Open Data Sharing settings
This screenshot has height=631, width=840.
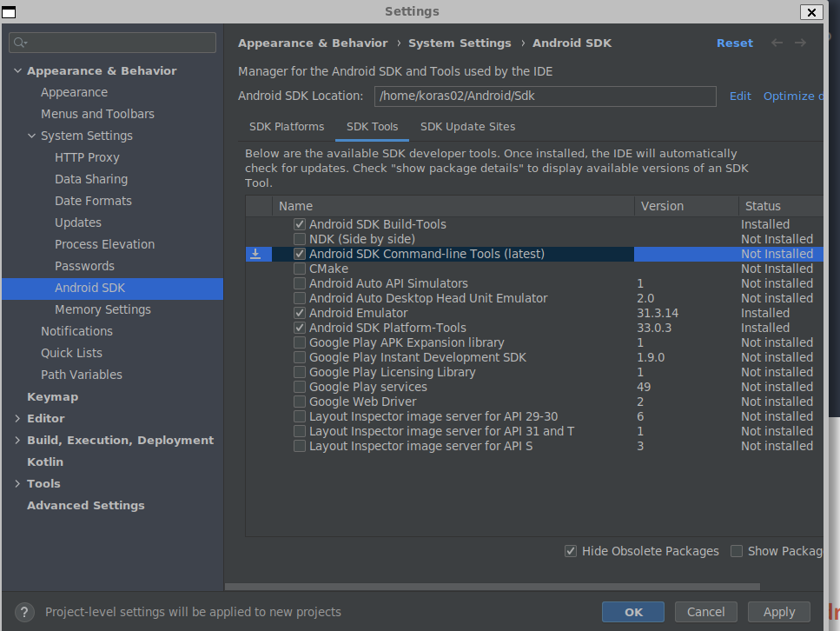[91, 179]
